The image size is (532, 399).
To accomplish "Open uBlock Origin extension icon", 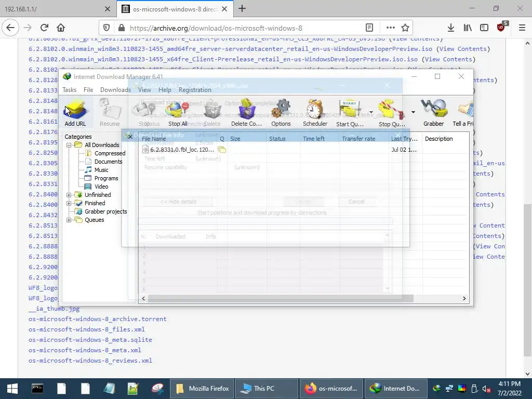I will (x=501, y=27).
